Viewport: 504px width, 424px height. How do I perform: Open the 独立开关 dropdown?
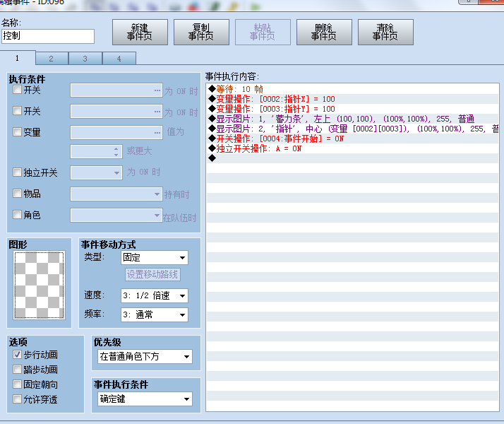tap(97, 172)
